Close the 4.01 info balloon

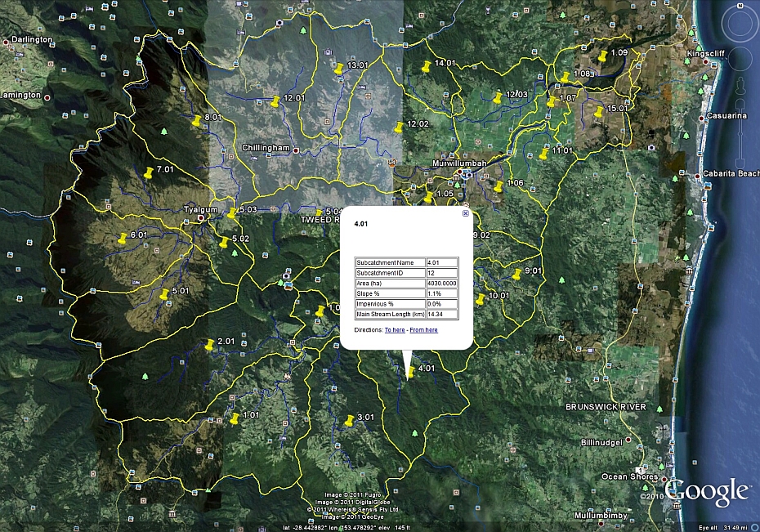[x=466, y=213]
